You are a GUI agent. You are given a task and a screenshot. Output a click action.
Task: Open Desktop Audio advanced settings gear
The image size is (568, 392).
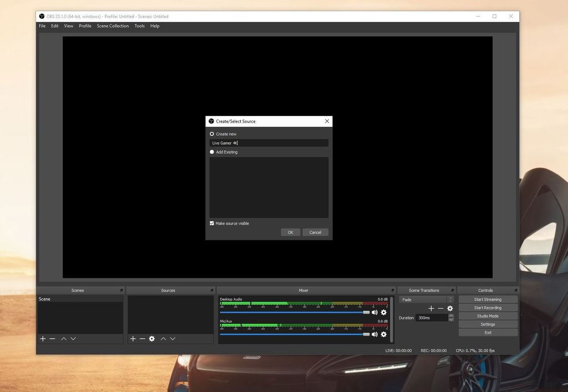point(383,312)
